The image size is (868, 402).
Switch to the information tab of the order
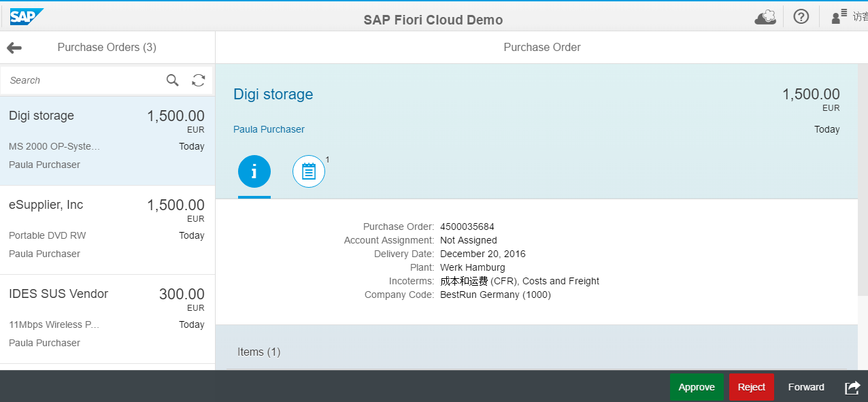tap(254, 171)
